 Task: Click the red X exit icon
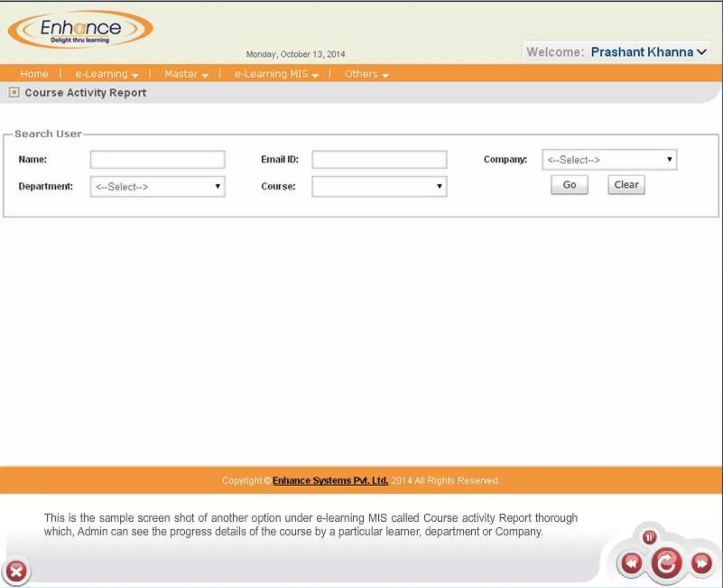(16, 571)
